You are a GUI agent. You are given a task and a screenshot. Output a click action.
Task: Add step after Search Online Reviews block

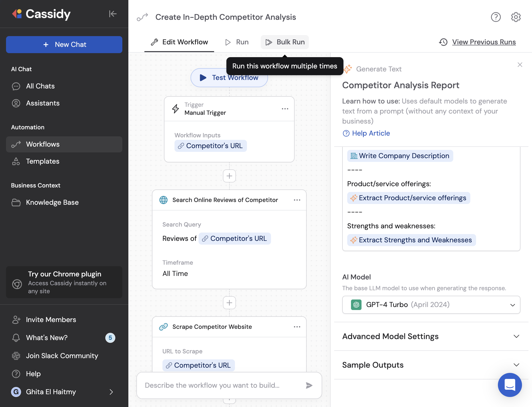pyautogui.click(x=229, y=303)
